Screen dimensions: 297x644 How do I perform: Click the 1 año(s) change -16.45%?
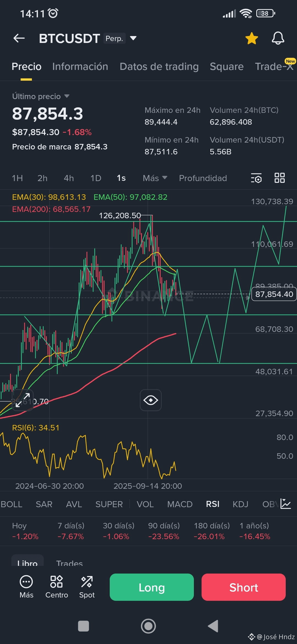tap(255, 536)
